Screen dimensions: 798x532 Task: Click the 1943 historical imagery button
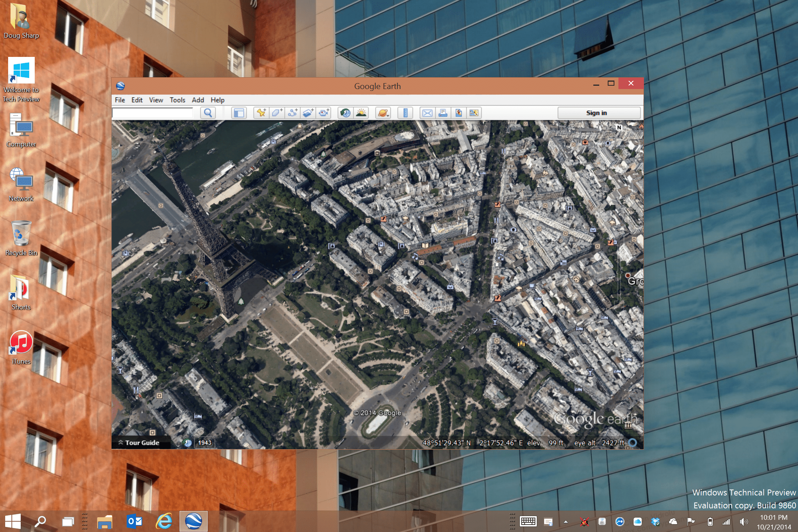click(x=205, y=443)
